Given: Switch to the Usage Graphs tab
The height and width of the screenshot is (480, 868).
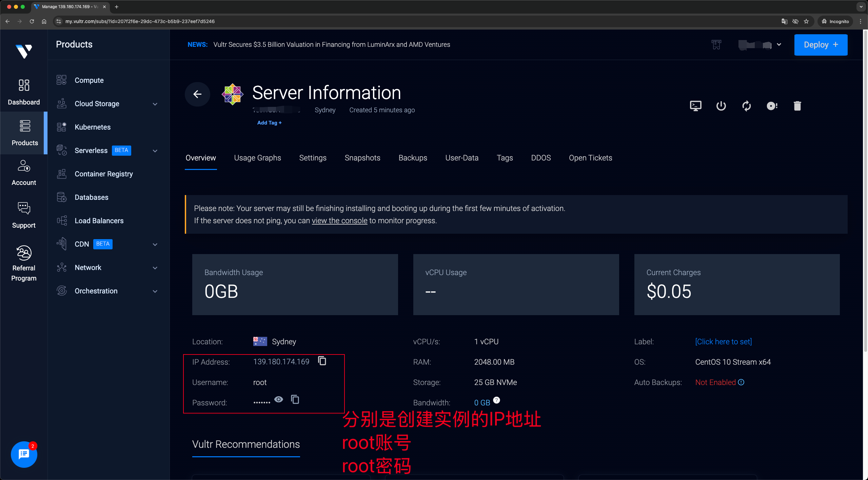Looking at the screenshot, I should [x=257, y=158].
